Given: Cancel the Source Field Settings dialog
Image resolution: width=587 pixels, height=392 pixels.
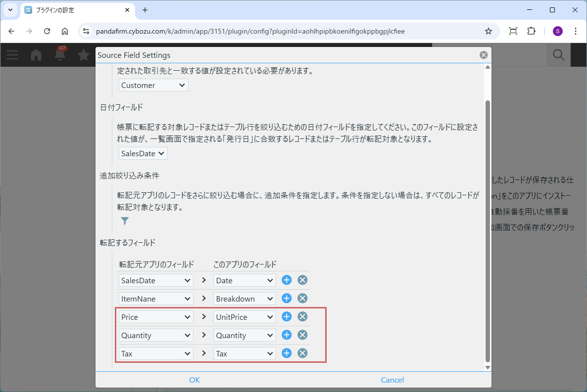Looking at the screenshot, I should [392, 380].
